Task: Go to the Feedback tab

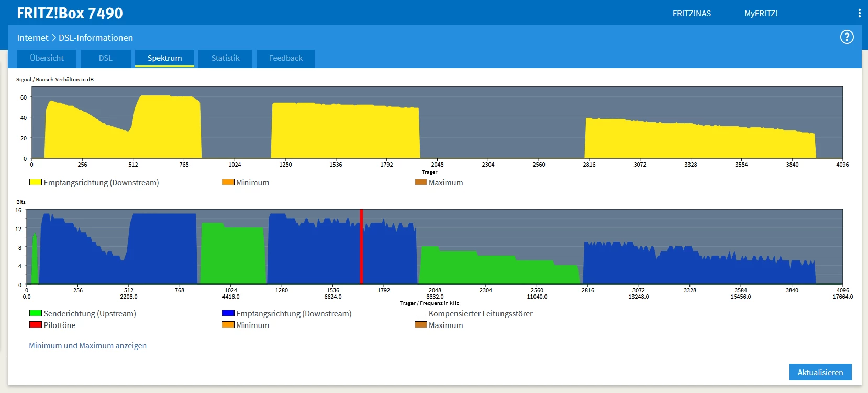Action: pos(285,58)
